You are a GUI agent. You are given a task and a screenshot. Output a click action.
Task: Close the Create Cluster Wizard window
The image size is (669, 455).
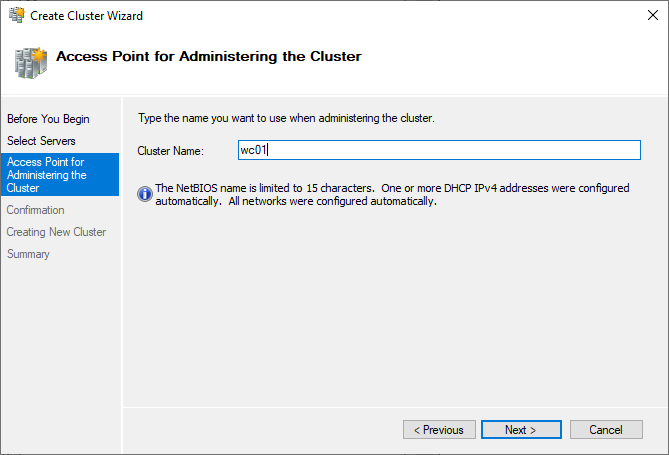pos(645,15)
